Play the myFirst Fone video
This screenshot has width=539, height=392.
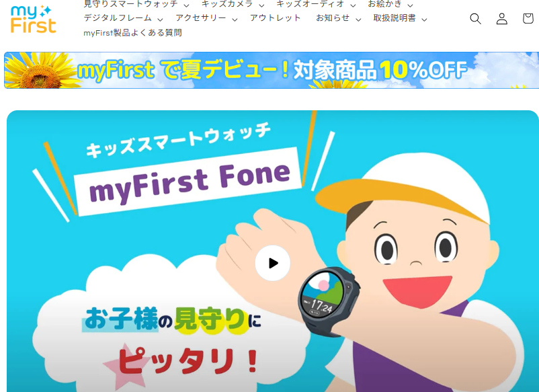[273, 263]
